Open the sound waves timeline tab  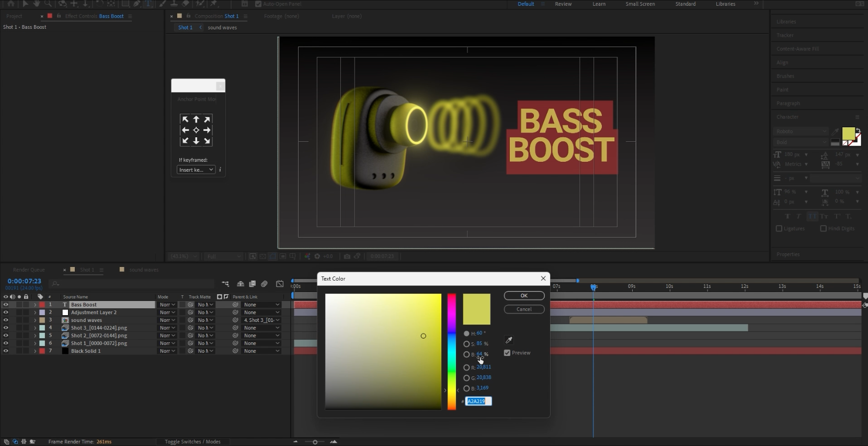(144, 270)
